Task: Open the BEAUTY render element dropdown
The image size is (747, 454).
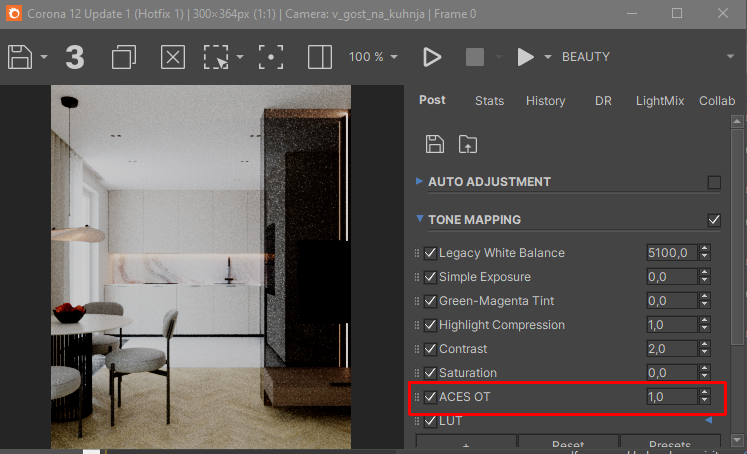Action: pos(648,57)
